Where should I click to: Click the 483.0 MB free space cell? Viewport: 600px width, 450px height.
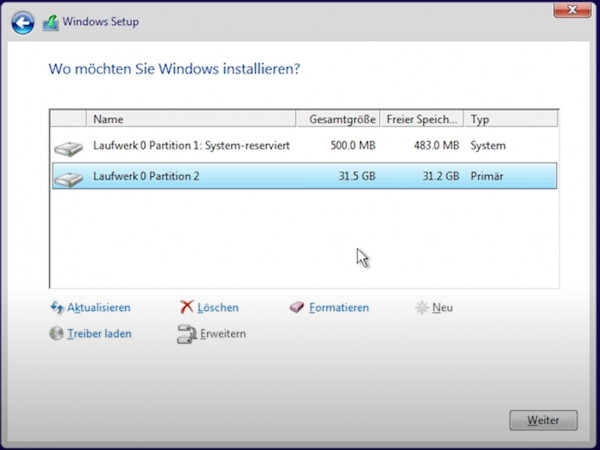437,146
